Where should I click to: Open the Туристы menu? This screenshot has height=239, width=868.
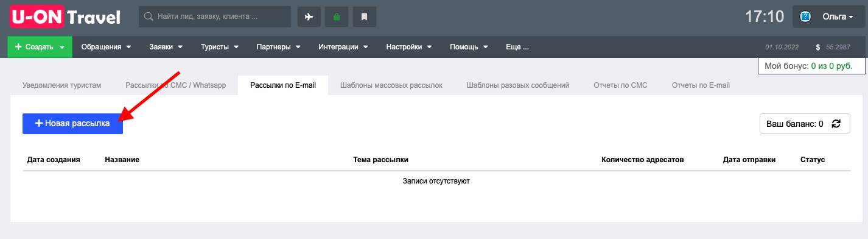click(x=220, y=47)
